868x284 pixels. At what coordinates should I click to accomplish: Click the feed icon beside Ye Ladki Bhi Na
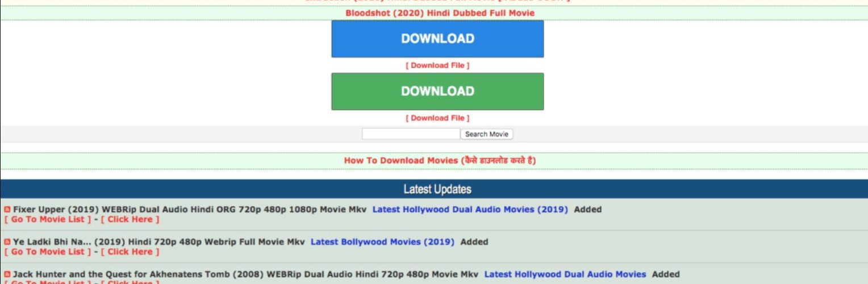click(7, 242)
